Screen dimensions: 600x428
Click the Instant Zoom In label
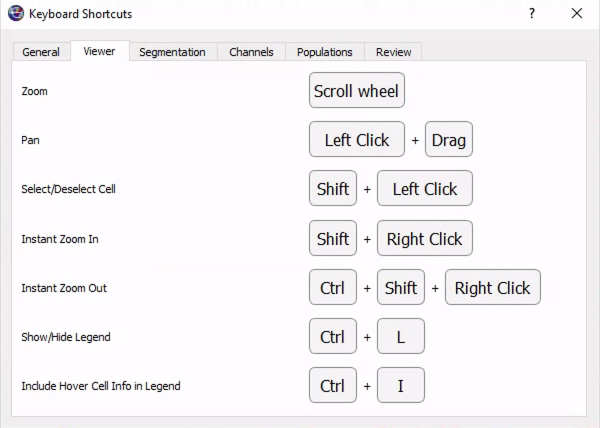[x=60, y=239]
